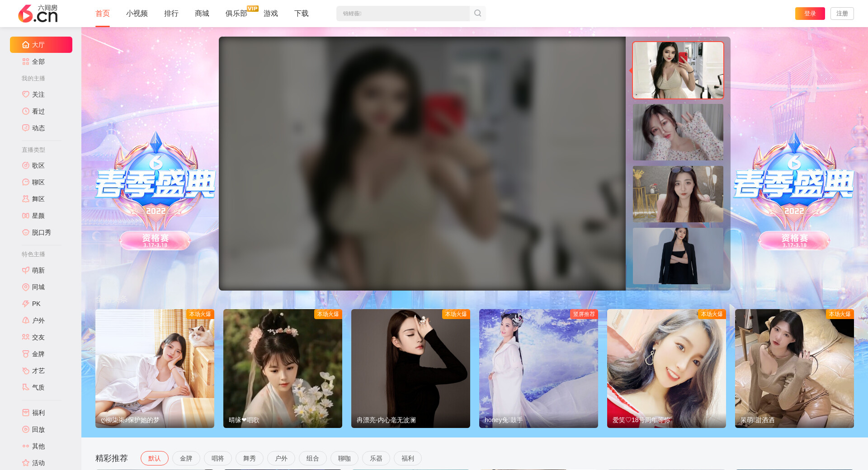Open the 爱笑♡18号周年等你 room card
Screen dimensions: 868x470
(x=666, y=368)
